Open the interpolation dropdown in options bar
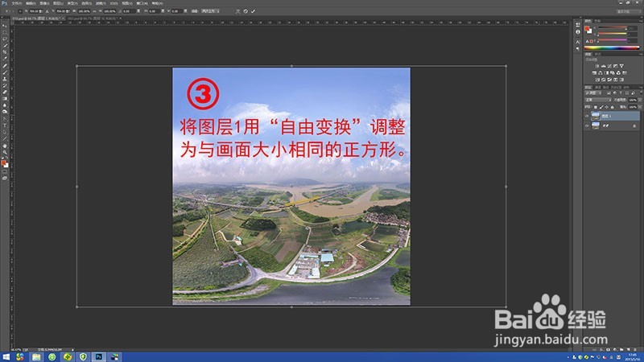 (210, 11)
